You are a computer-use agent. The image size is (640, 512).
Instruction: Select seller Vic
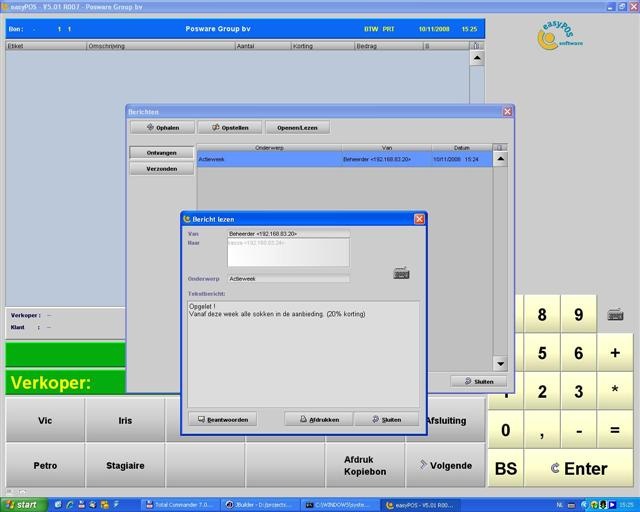(45, 420)
